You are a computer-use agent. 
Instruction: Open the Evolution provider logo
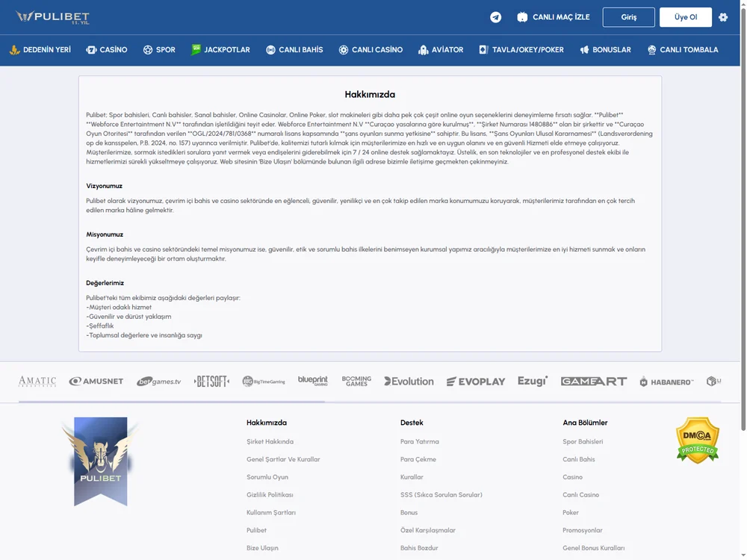[409, 382]
